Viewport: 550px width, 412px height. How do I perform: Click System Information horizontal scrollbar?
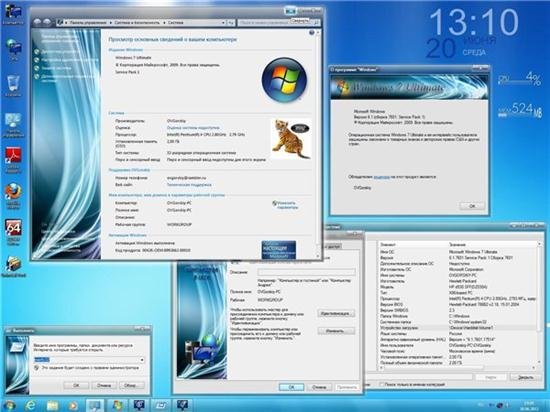[x=458, y=368]
